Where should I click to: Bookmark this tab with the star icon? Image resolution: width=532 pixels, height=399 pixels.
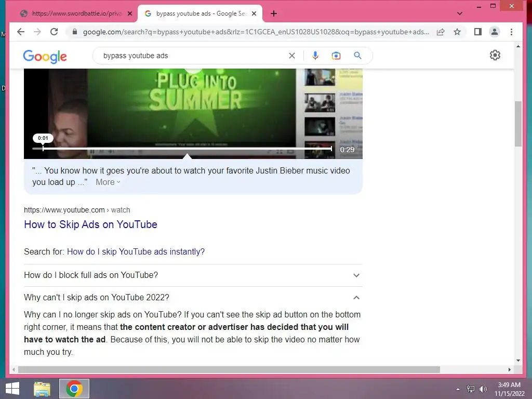[x=457, y=32]
